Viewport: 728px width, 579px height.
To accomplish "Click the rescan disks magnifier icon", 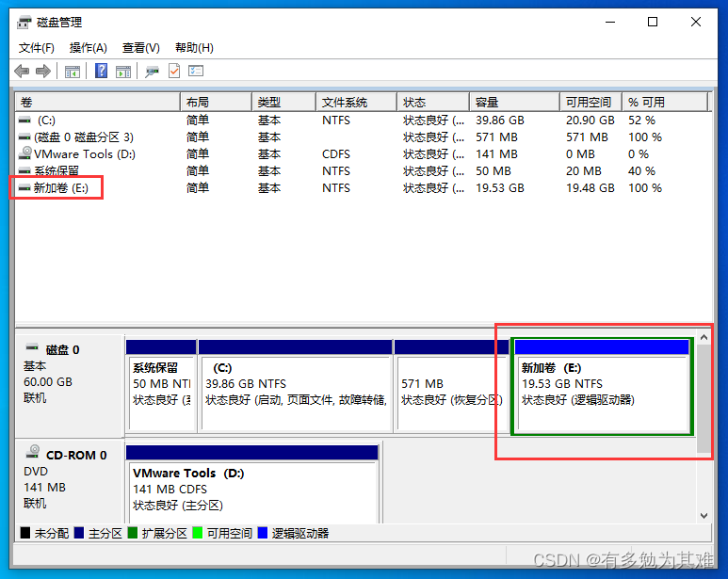I will pyautogui.click(x=152, y=72).
